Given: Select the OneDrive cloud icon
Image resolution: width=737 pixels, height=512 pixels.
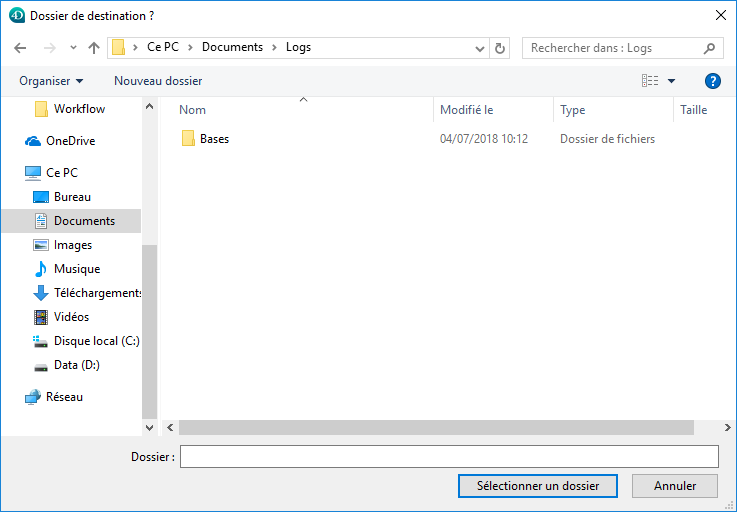Looking at the screenshot, I should [34, 141].
